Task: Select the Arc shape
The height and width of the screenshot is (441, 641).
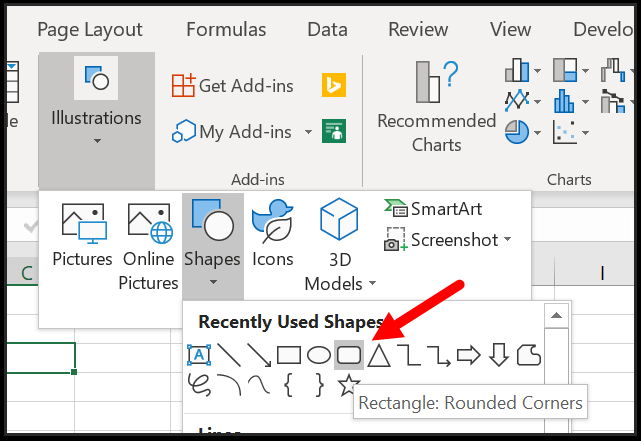Action: (x=229, y=385)
